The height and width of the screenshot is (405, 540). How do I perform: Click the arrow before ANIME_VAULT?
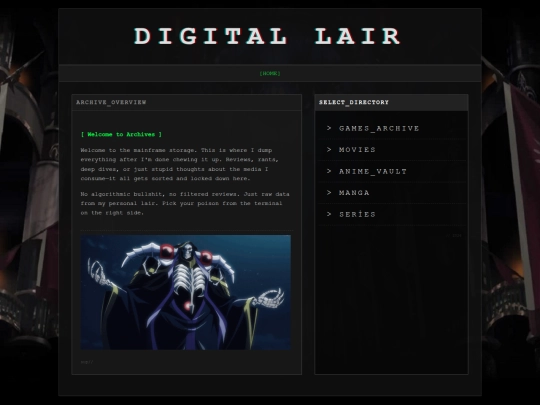point(329,171)
